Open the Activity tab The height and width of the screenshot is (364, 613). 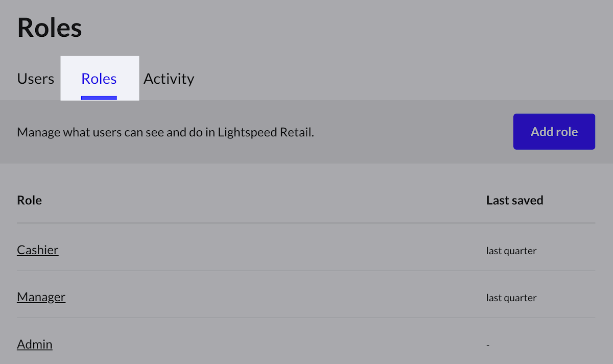pos(169,79)
